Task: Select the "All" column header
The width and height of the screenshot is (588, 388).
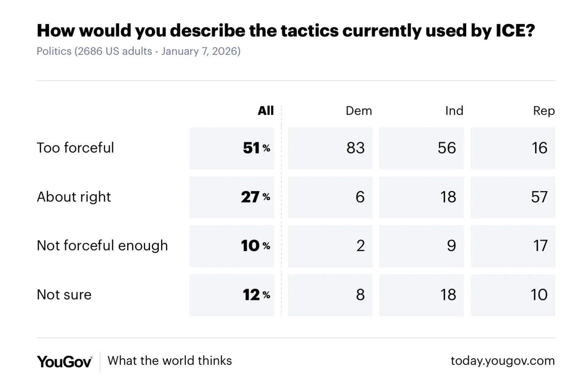Action: [266, 110]
